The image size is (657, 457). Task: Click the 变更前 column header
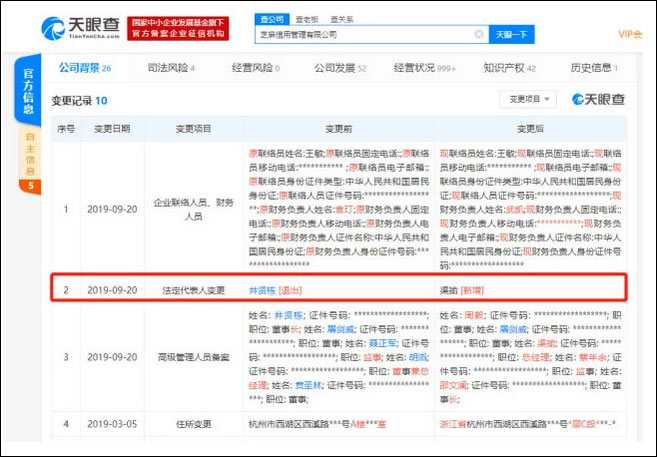[x=339, y=129]
